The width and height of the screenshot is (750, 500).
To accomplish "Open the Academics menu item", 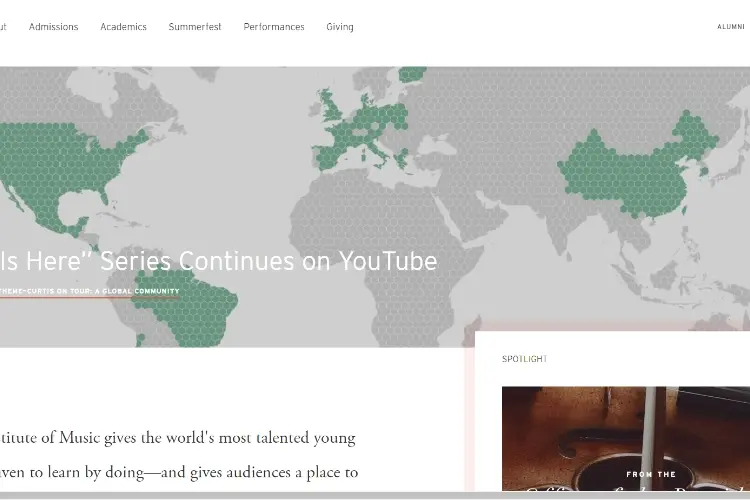I will point(123,27).
